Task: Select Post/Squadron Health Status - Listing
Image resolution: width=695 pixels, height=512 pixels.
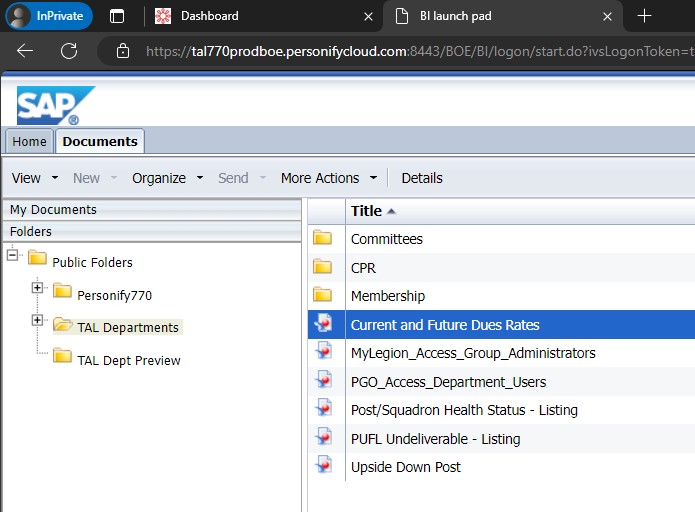Action: [501, 410]
